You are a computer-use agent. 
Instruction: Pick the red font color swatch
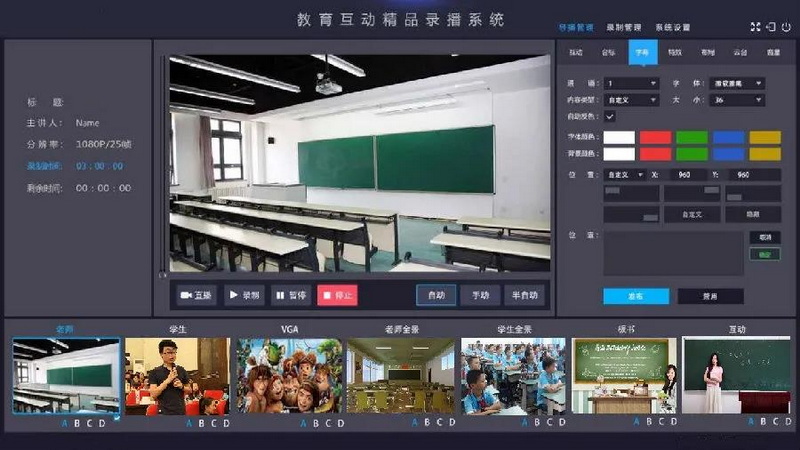(x=655, y=137)
